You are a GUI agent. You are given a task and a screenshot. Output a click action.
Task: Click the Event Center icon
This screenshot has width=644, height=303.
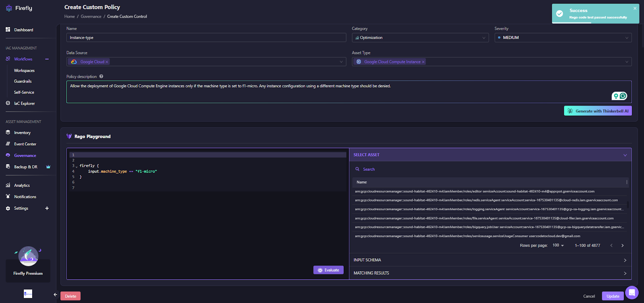[x=8, y=143]
